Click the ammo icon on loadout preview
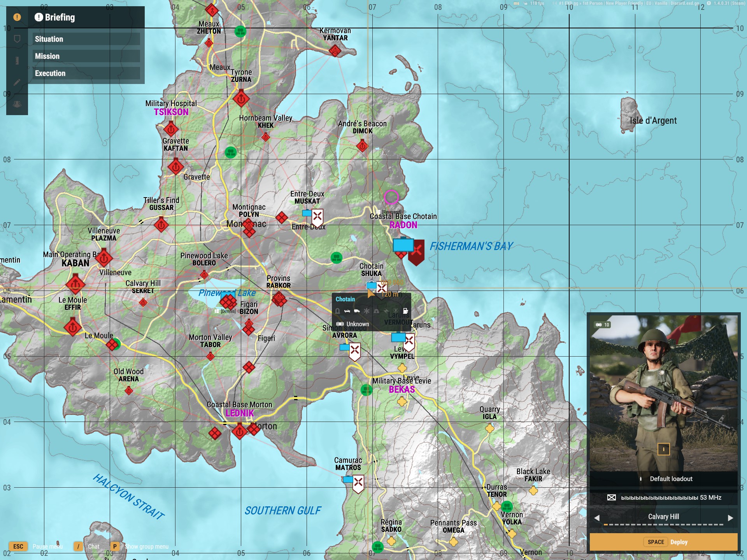Image resolution: width=747 pixels, height=560 pixels. 663,449
